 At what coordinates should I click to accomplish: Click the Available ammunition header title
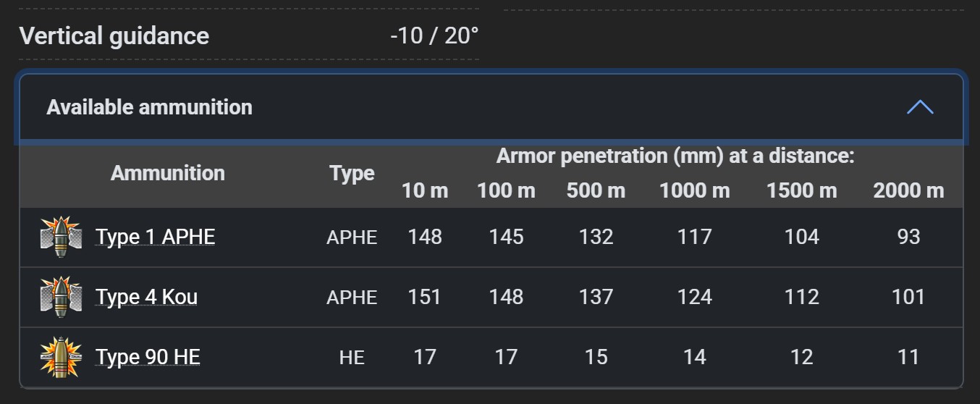pos(150,107)
